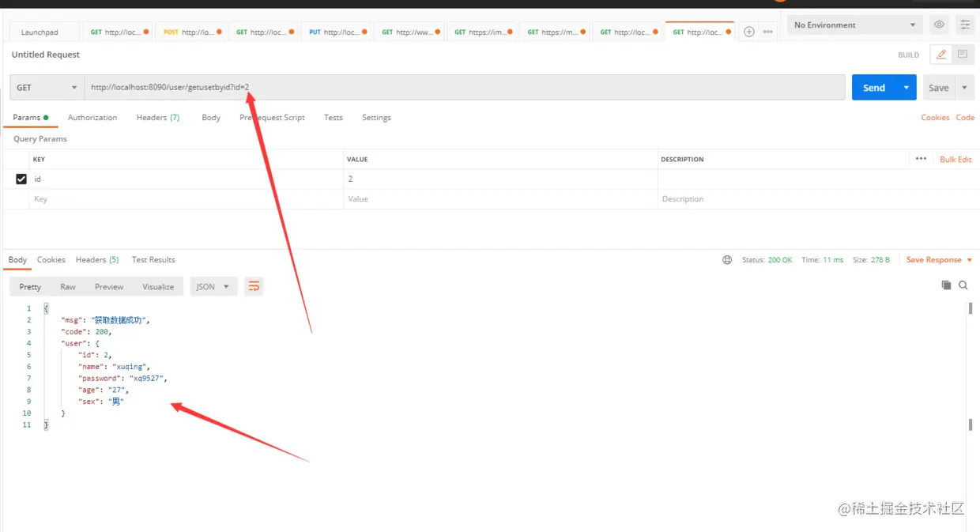This screenshot has width=980, height=532.
Task: Click the Status 200 OK text
Action: (767, 259)
